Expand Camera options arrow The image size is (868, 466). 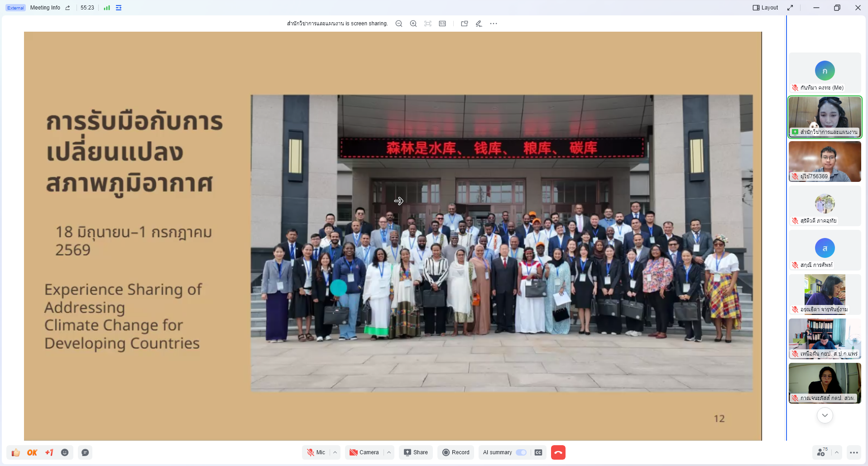(x=389, y=452)
